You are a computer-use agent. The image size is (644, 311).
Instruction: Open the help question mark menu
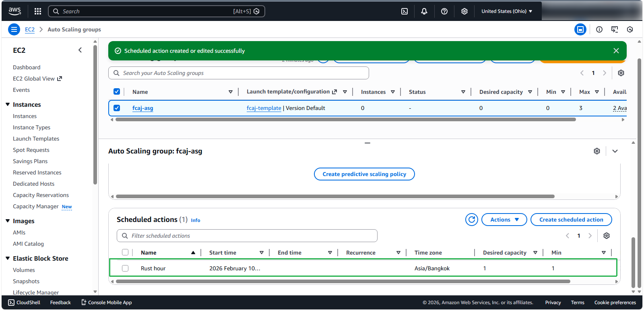coord(444,11)
